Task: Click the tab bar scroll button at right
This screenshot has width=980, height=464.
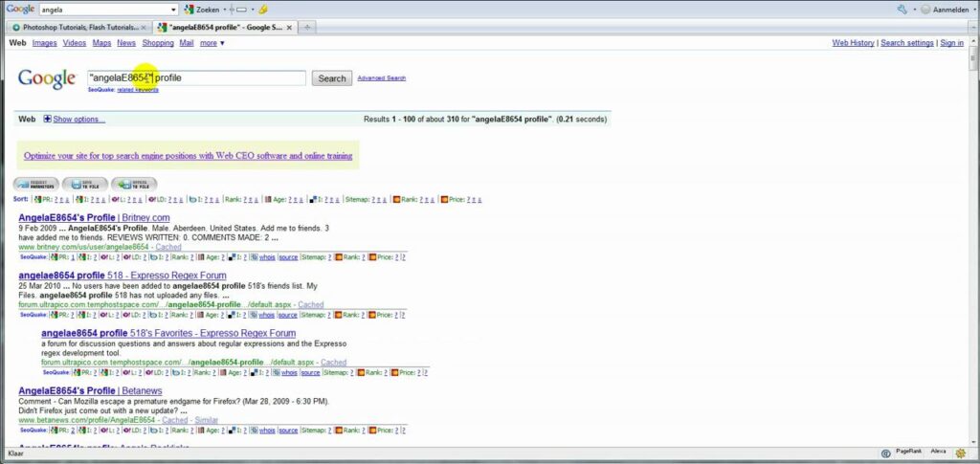Action: point(973,28)
